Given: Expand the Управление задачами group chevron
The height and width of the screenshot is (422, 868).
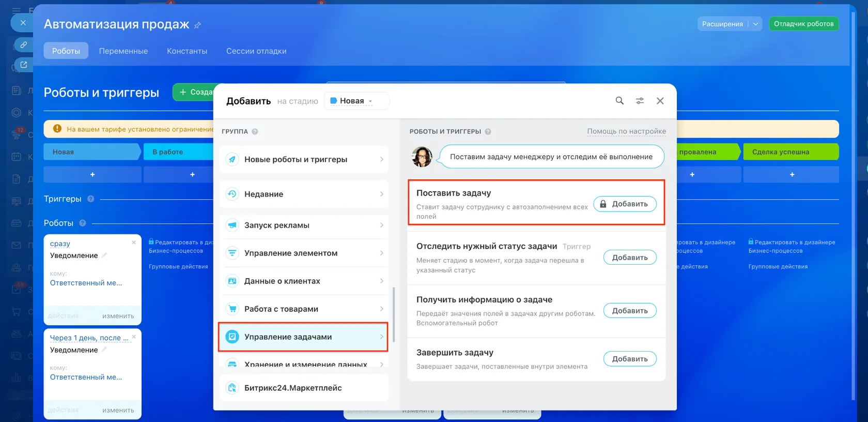Looking at the screenshot, I should tap(382, 337).
